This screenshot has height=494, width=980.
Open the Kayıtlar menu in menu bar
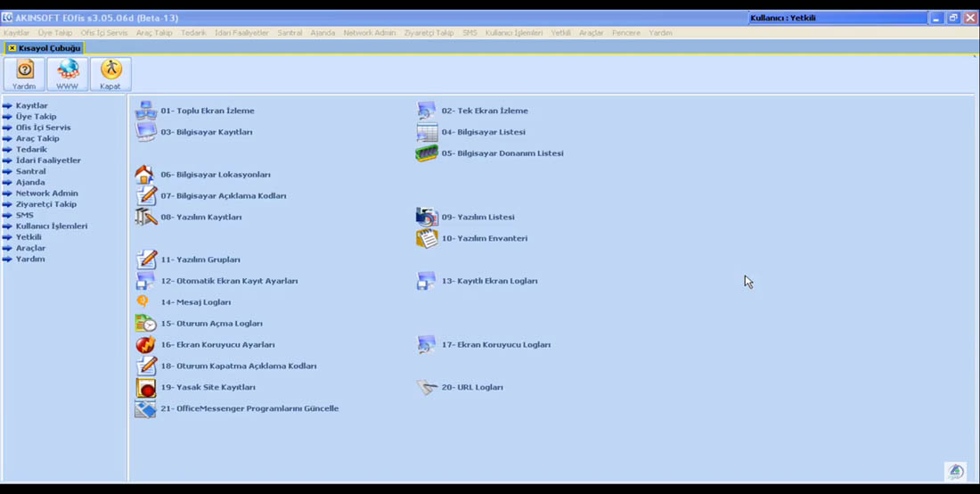(x=16, y=32)
